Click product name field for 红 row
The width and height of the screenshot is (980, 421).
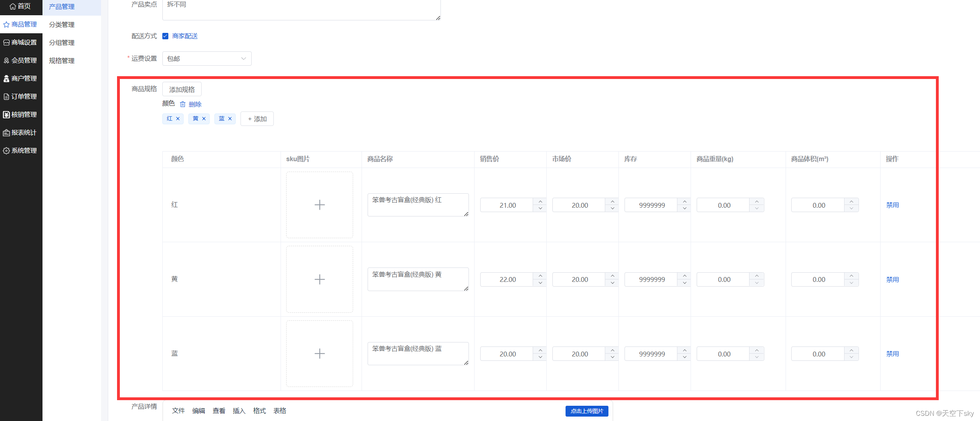pyautogui.click(x=418, y=205)
